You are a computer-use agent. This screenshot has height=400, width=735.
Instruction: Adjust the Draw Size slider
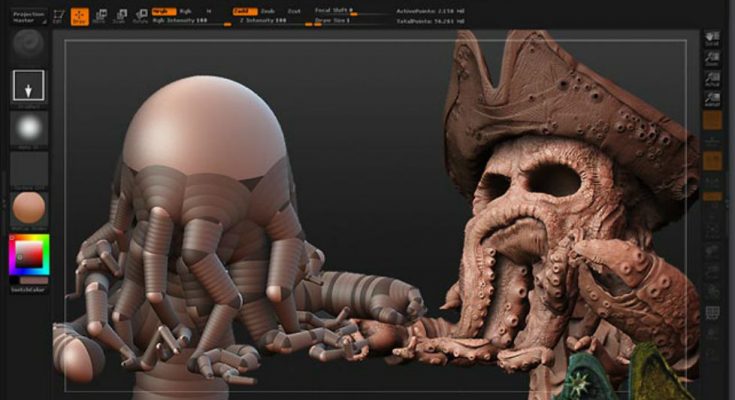pos(352,21)
